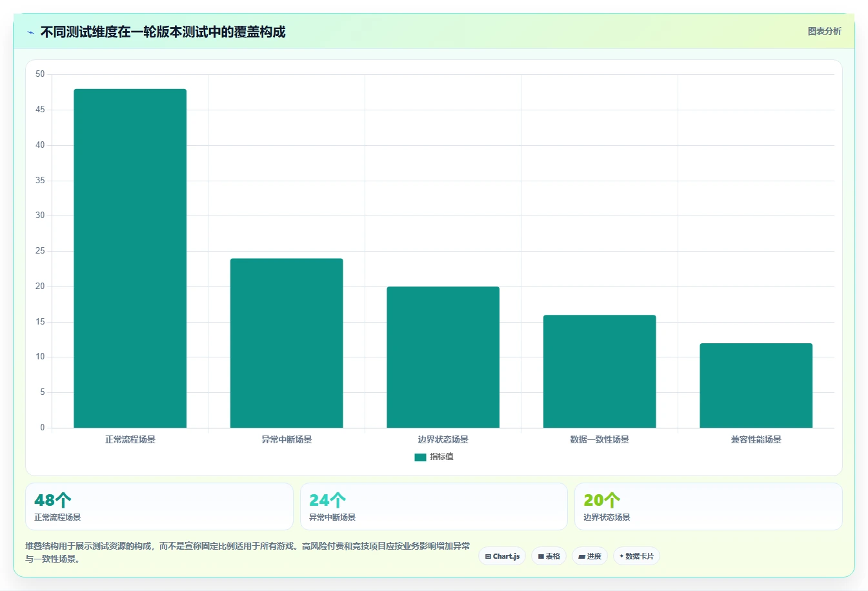This screenshot has width=868, height=591.
Task: Click the y-axis value 25
Action: (41, 251)
